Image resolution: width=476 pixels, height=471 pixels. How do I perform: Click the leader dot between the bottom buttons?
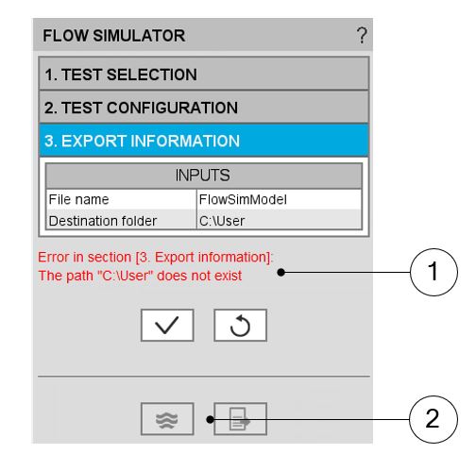click(210, 419)
